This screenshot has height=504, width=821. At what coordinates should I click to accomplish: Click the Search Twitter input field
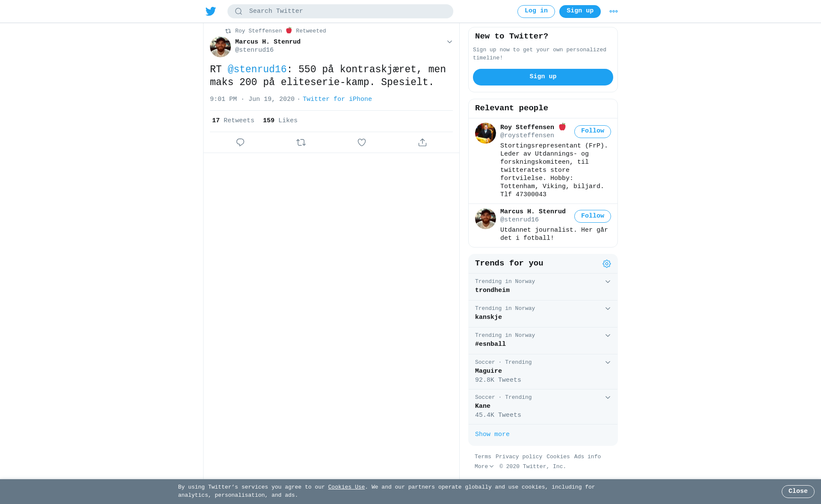[340, 12]
